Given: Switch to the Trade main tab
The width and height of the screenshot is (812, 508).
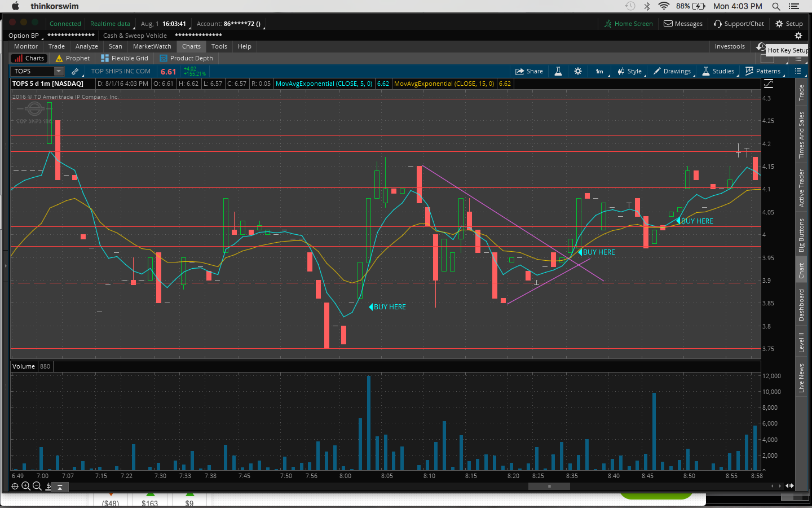Looking at the screenshot, I should coord(56,46).
